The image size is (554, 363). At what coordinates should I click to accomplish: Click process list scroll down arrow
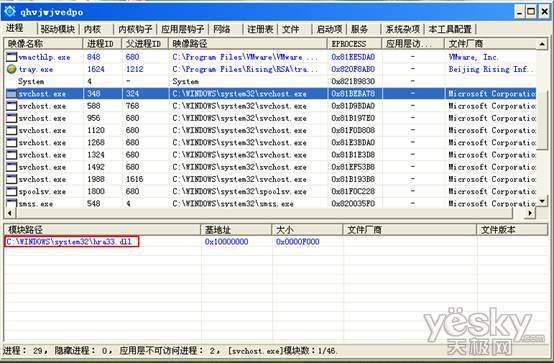coord(542,201)
